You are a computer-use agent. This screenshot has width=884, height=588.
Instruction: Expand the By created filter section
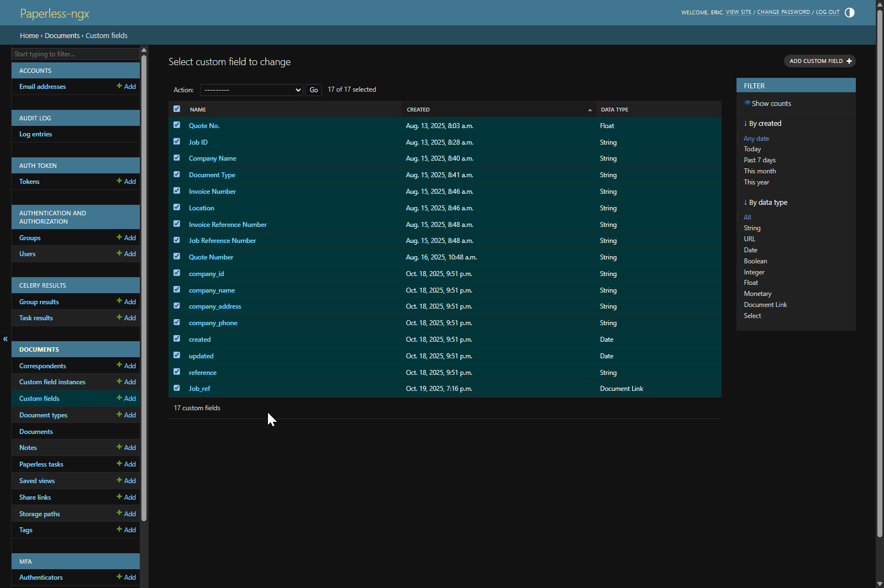[x=762, y=124]
